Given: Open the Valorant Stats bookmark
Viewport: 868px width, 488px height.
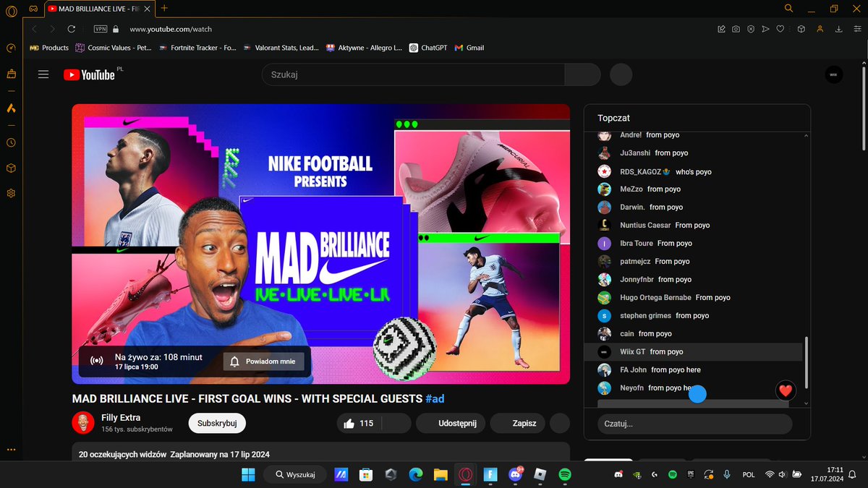Looking at the screenshot, I should (281, 48).
